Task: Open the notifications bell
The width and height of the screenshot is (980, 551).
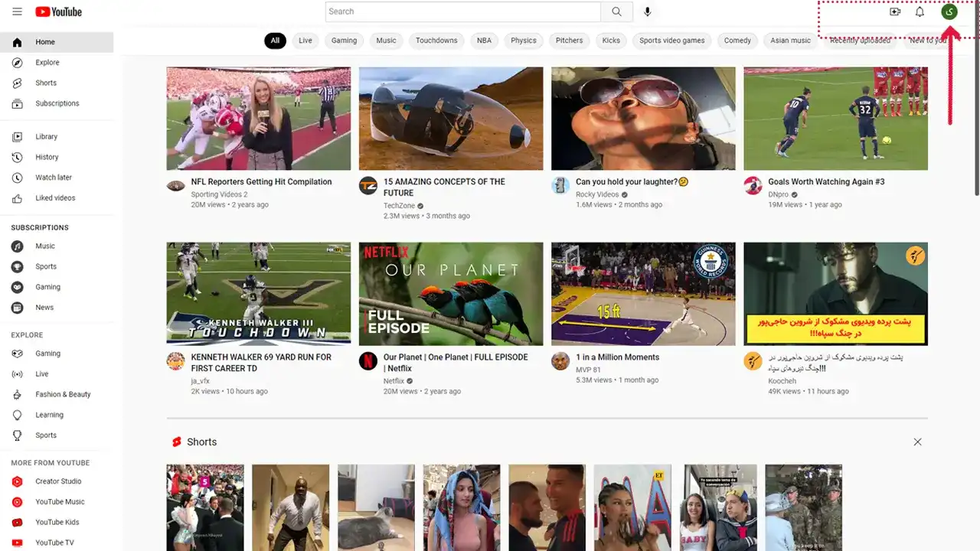Action: click(x=920, y=11)
